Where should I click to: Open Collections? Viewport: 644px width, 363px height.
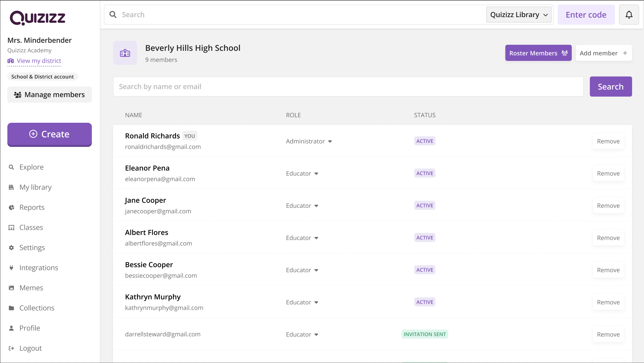(37, 308)
